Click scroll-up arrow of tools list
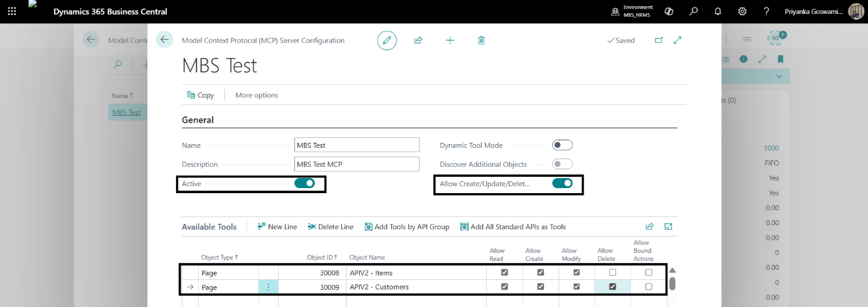Viewport: 868px width, 307px height. tap(672, 271)
